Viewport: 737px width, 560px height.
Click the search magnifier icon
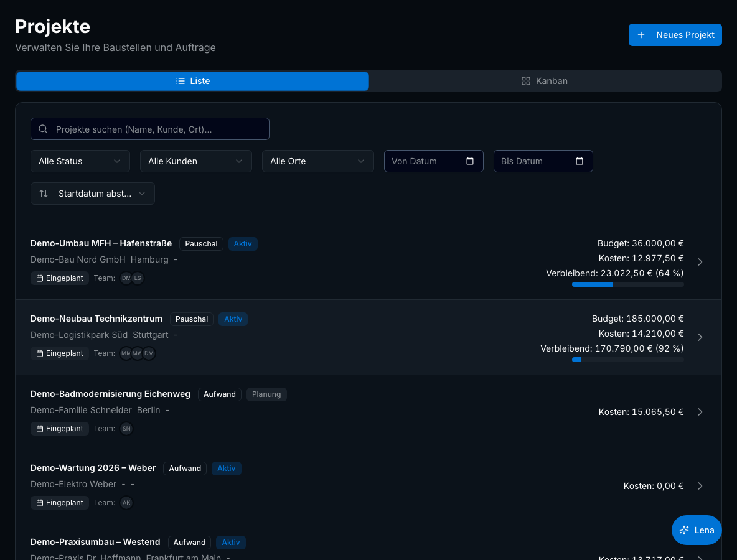pyautogui.click(x=43, y=129)
